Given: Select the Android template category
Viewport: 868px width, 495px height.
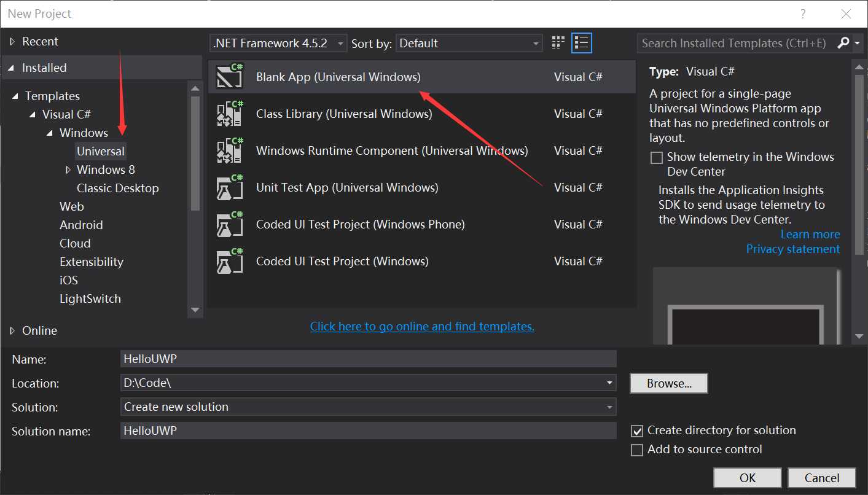Looking at the screenshot, I should coord(81,225).
